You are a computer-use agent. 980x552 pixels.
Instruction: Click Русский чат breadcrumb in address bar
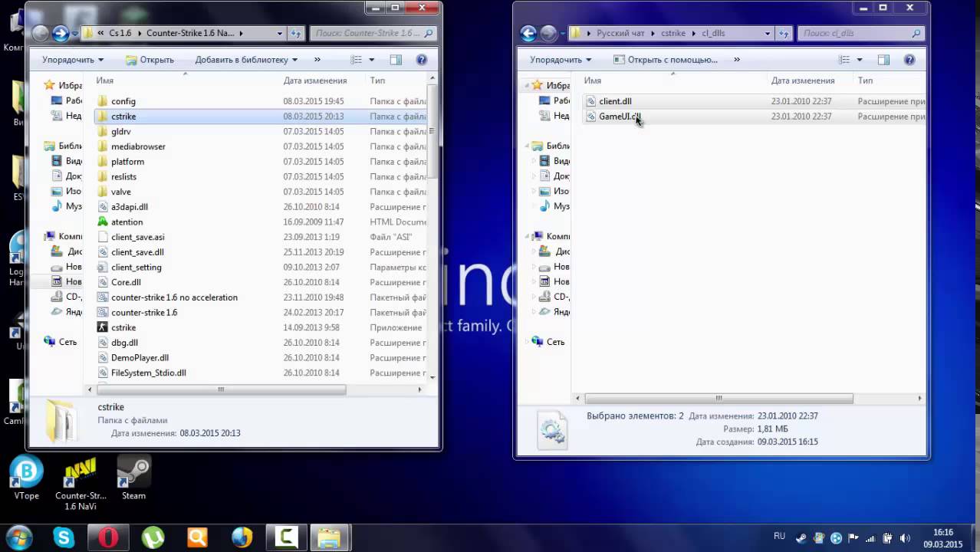pos(621,33)
